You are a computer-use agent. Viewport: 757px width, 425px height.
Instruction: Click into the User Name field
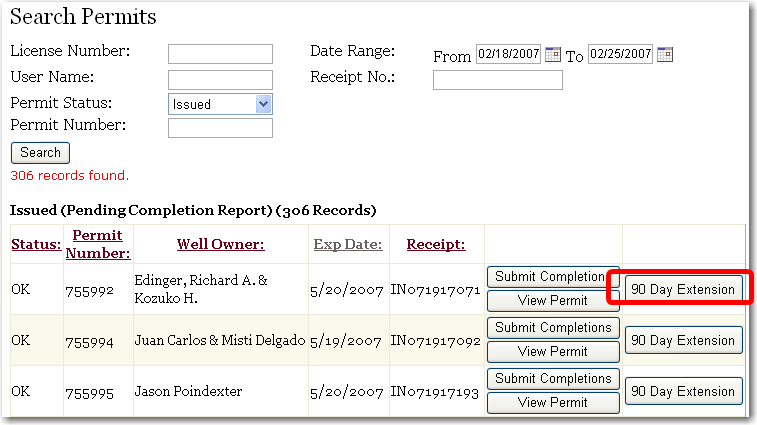pos(220,79)
